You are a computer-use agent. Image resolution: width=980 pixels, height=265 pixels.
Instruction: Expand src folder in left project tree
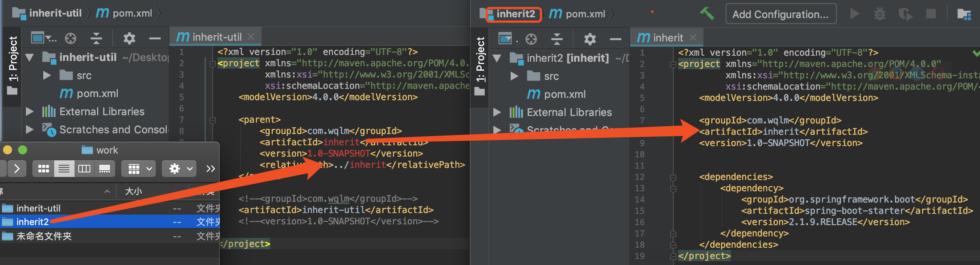[47, 75]
